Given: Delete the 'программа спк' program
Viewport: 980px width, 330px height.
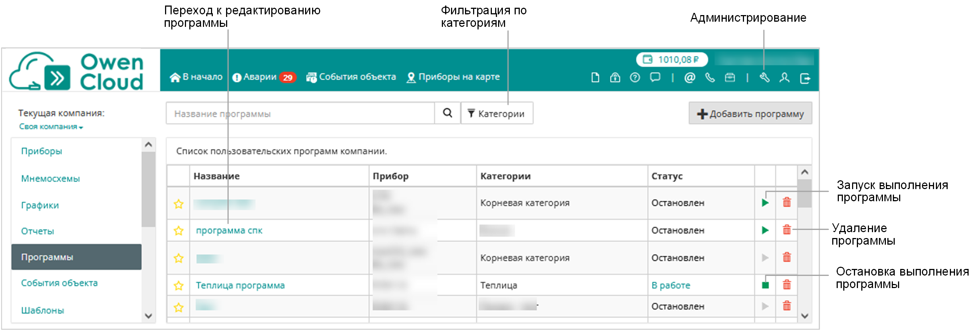Looking at the screenshot, I should pos(786,230).
